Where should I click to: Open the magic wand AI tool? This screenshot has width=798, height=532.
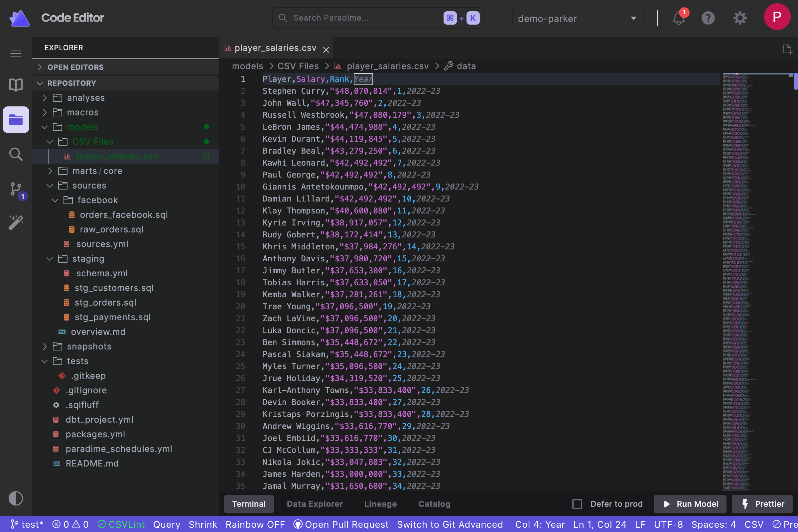[16, 222]
